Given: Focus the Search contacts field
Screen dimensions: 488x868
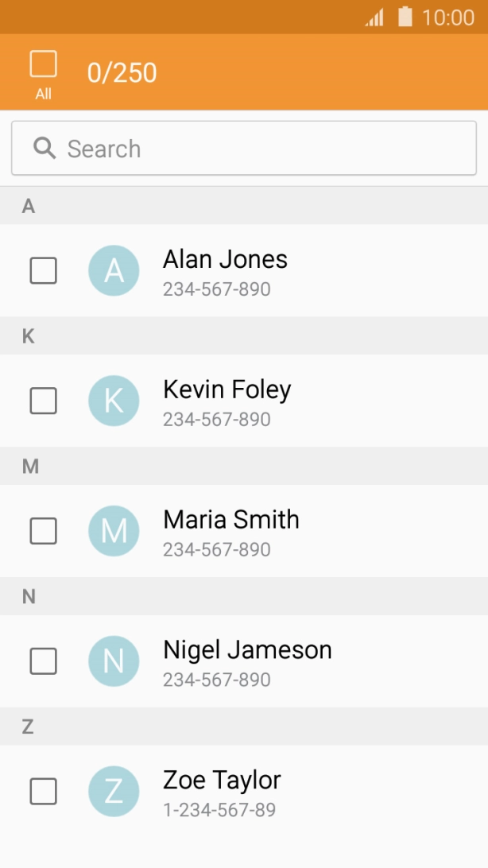Looking at the screenshot, I should point(262,149).
